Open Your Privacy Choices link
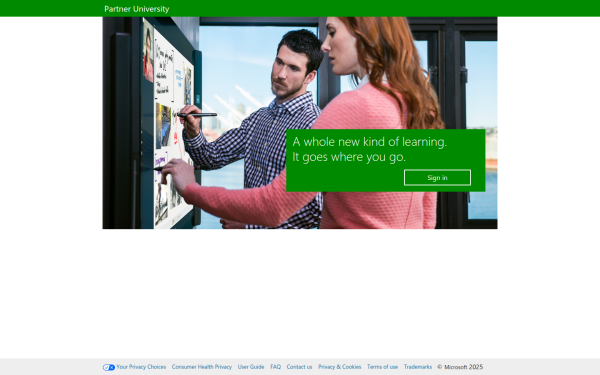The image size is (600, 375). (141, 367)
